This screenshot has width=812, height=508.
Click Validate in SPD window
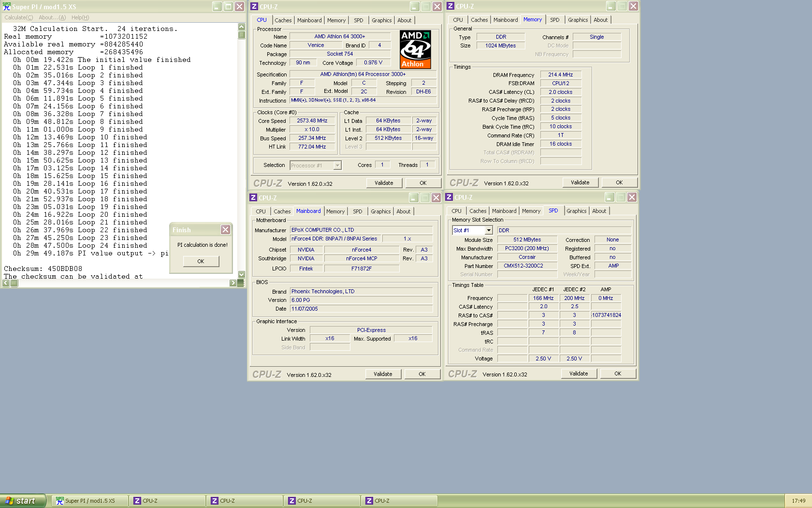[579, 374]
